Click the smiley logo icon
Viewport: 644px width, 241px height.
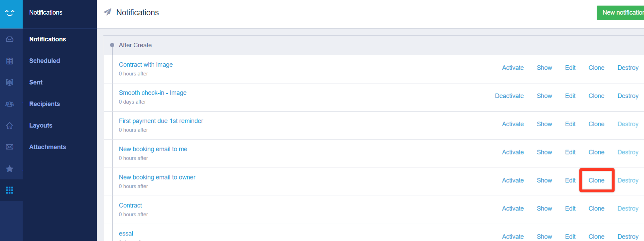click(10, 13)
